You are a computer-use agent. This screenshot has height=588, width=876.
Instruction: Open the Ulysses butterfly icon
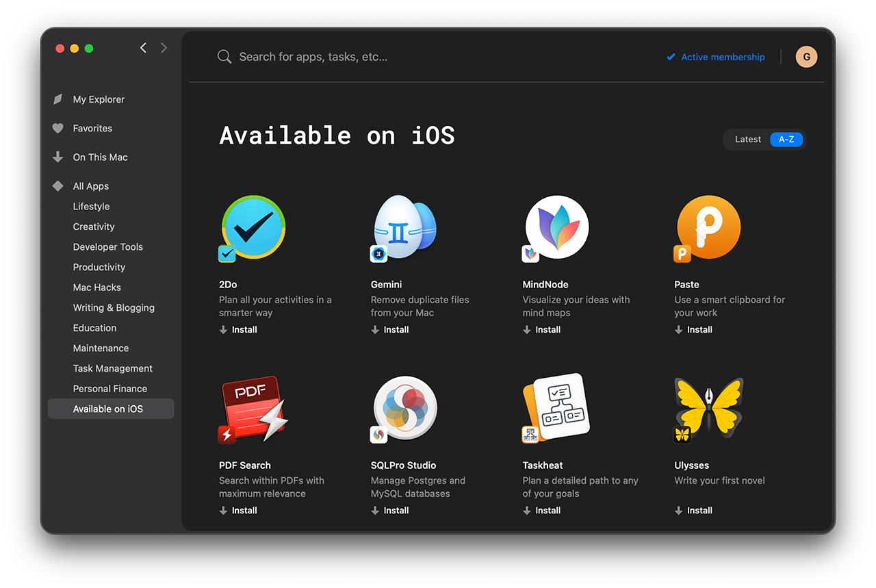(709, 408)
